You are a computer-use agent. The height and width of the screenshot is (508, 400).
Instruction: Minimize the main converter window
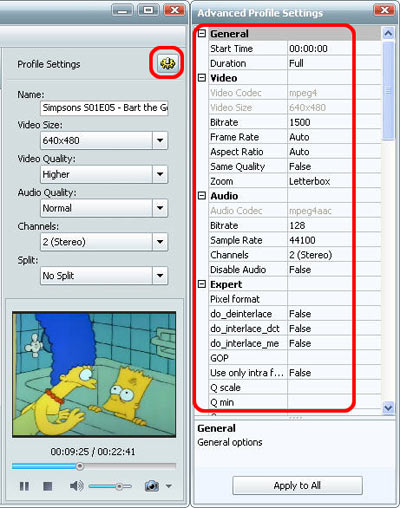(x=122, y=10)
